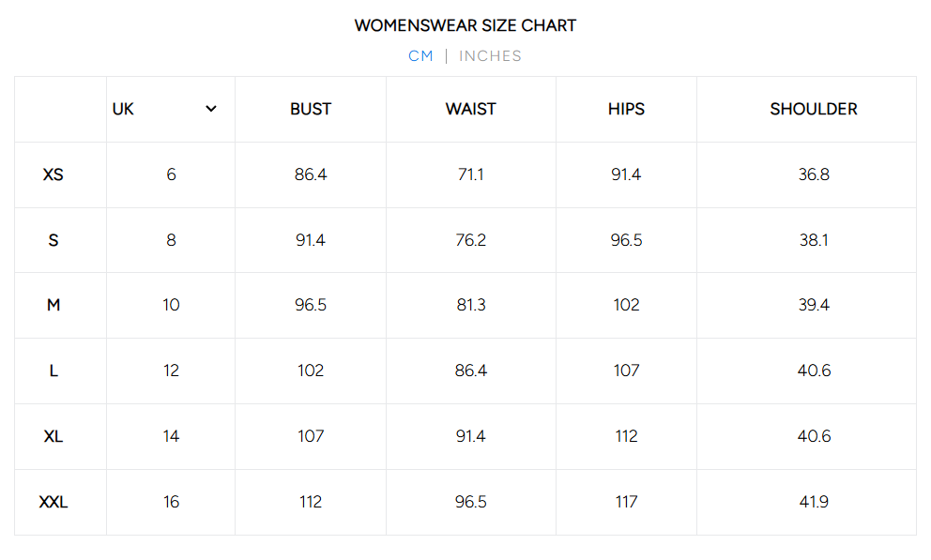
Task: Click the XXL shoulder value 41.9
Action: pyautogui.click(x=814, y=502)
